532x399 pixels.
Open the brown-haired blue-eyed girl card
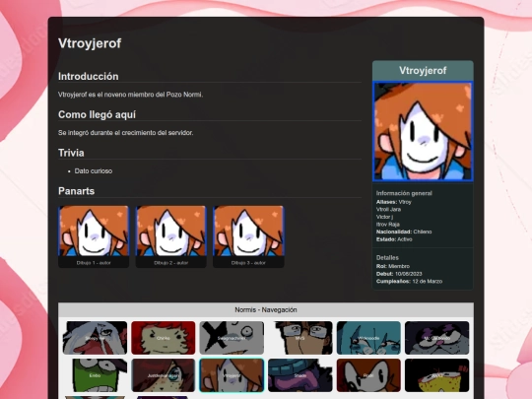(x=164, y=375)
